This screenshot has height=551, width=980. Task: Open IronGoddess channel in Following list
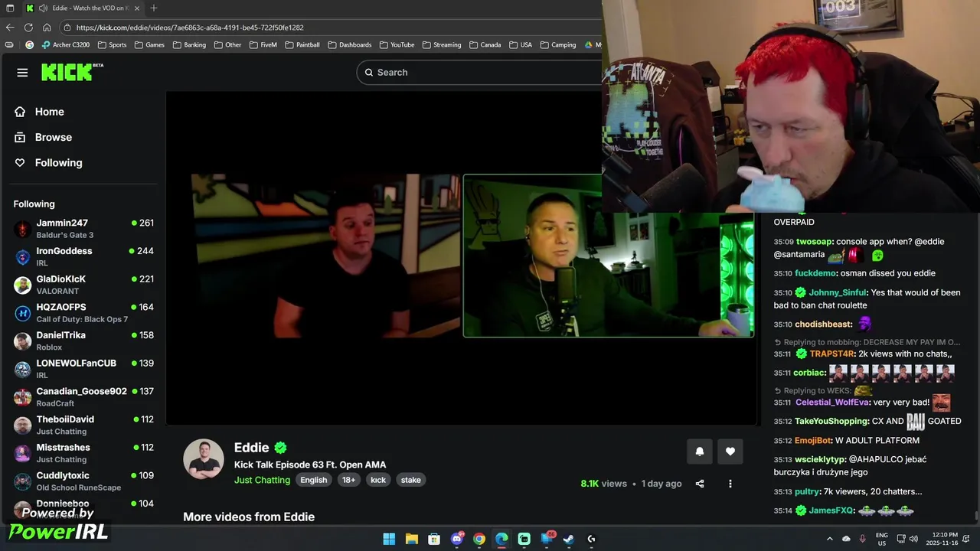83,256
